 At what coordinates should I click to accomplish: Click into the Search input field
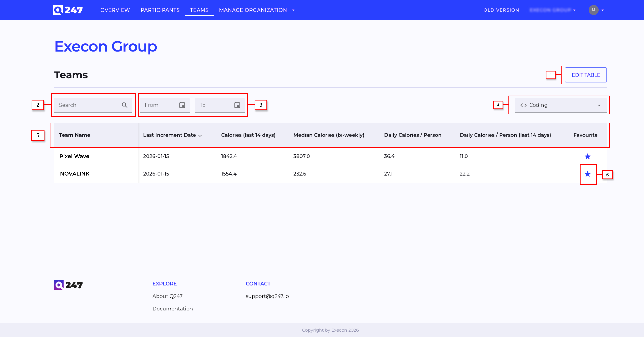(x=88, y=105)
